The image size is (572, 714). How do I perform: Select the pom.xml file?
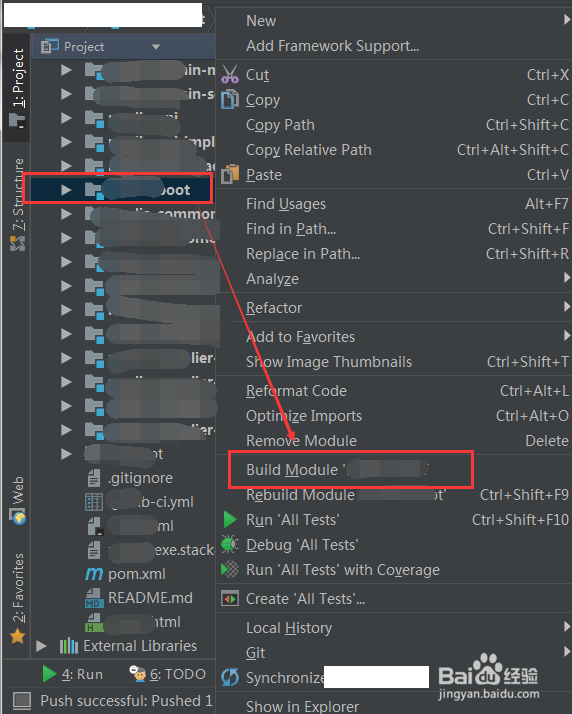(x=137, y=574)
